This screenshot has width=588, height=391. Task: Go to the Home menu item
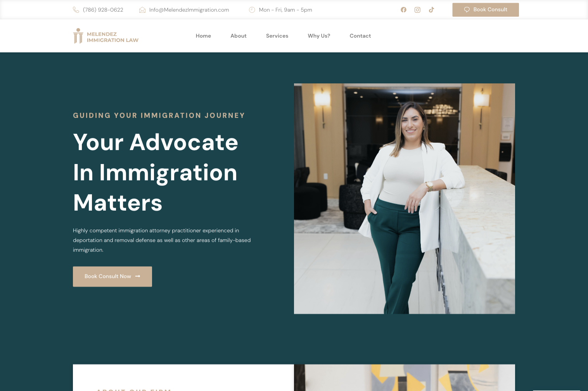click(x=203, y=36)
